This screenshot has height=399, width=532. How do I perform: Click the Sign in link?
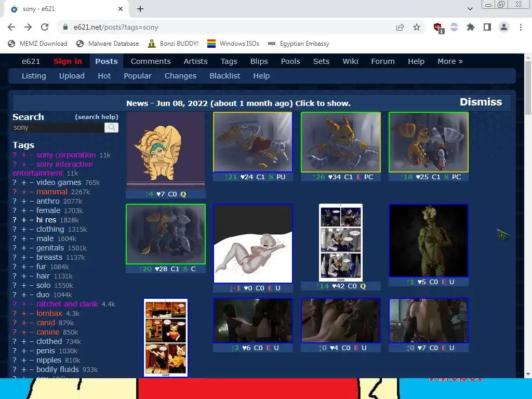tap(68, 61)
